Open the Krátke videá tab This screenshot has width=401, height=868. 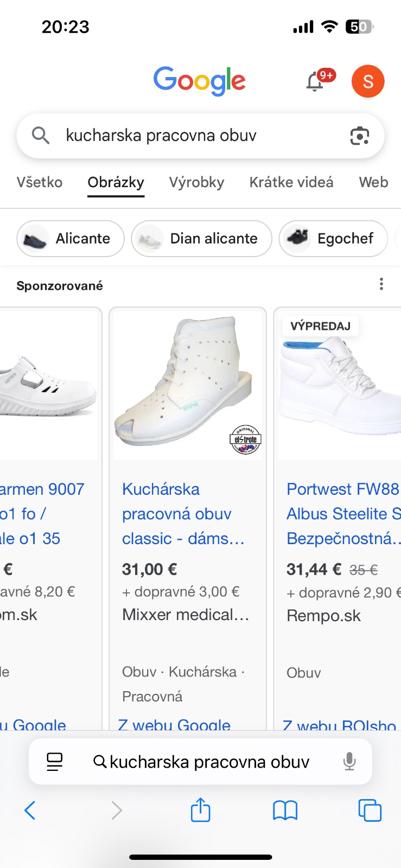pos(291,182)
